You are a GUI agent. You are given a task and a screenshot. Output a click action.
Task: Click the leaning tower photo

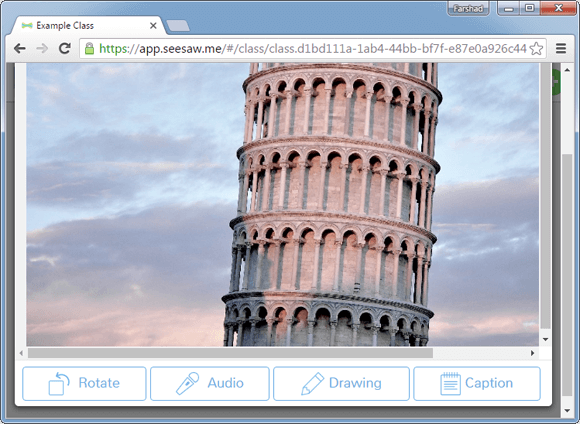pos(283,205)
